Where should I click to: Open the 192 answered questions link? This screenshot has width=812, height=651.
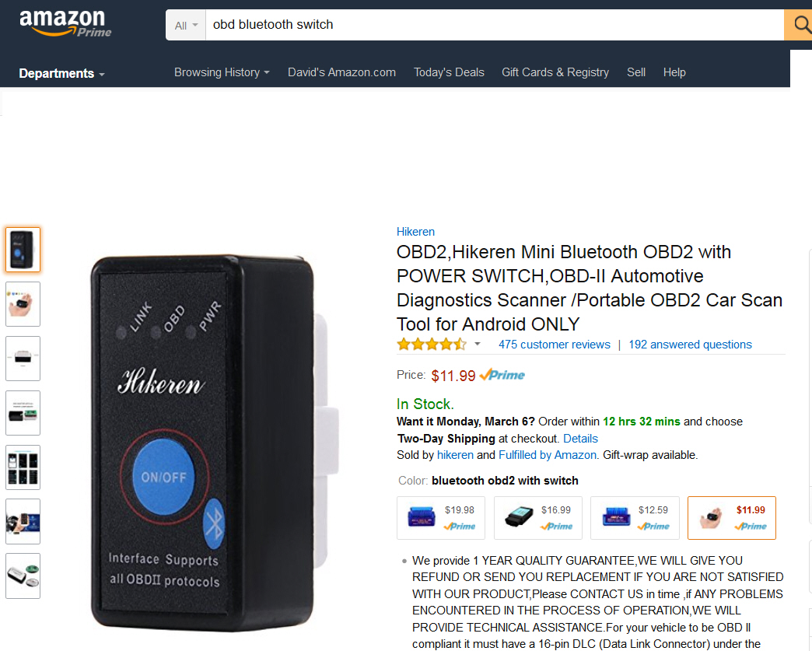pyautogui.click(x=691, y=345)
